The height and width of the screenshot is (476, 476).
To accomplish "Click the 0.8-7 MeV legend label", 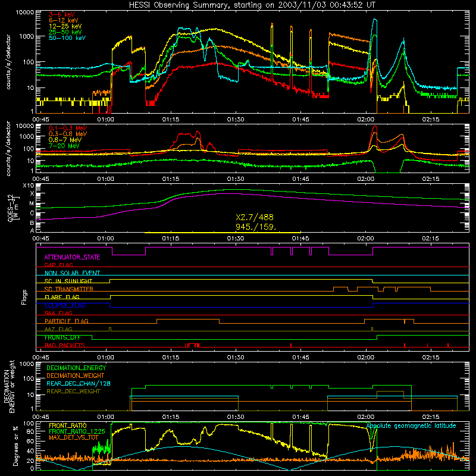I will tap(65, 140).
